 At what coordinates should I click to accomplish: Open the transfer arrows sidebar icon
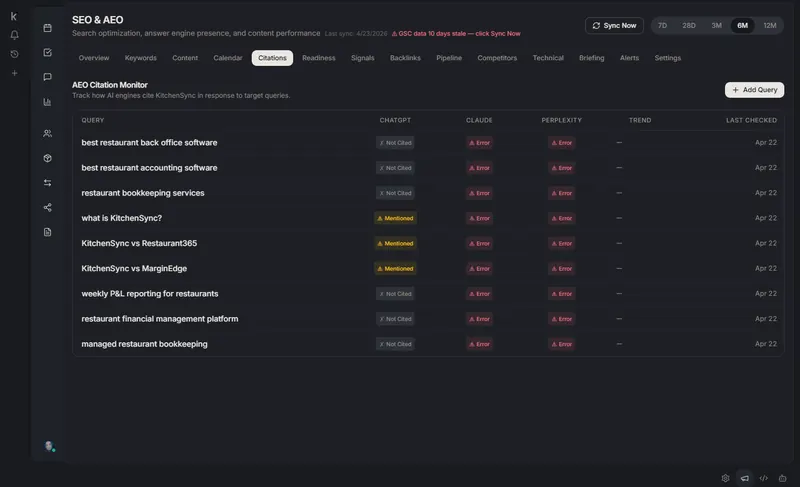click(x=47, y=183)
